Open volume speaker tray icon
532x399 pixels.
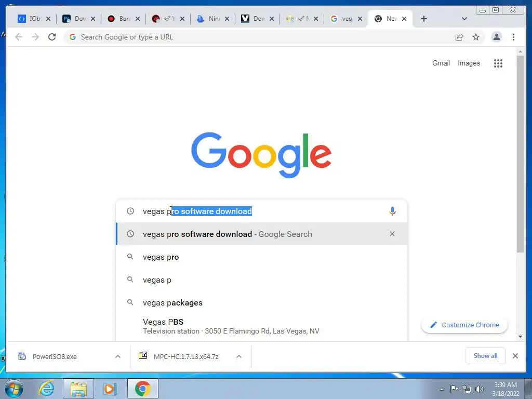pos(480,389)
